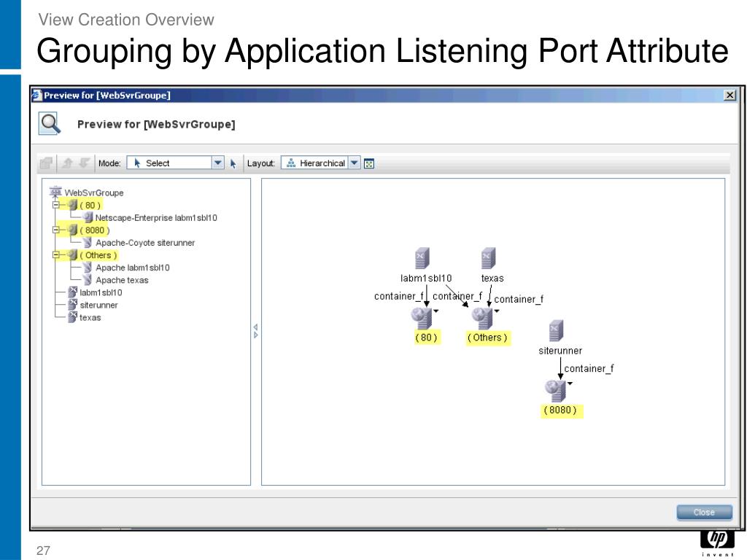Click siterunner server node in diagram
This screenshot has width=747, height=560.
click(556, 331)
